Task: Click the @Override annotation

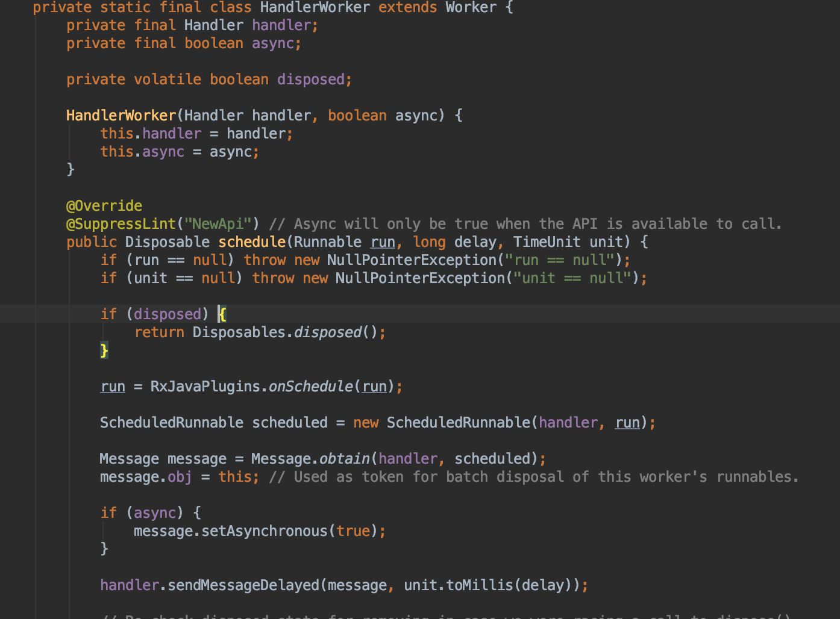Action: (104, 206)
